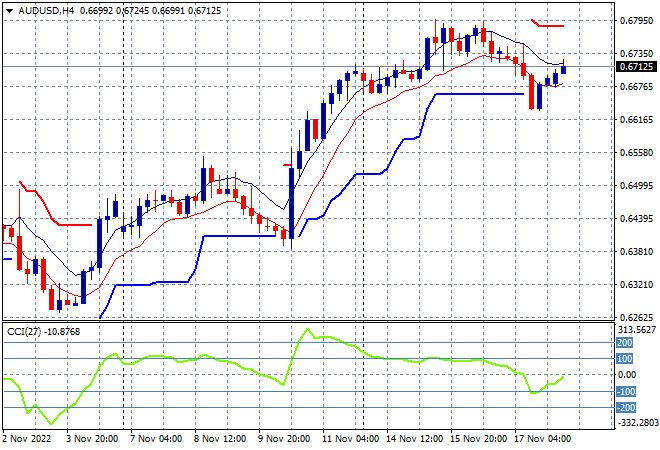Screen dimensions: 660x450
Task: Click the 0.62625 price scale value
Action: tap(636, 317)
